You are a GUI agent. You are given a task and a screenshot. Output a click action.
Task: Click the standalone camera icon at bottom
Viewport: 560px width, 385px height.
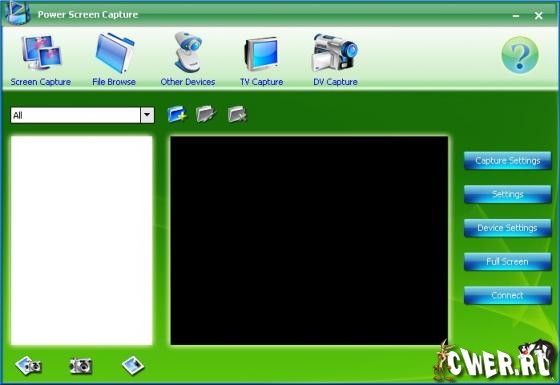pos(81,366)
